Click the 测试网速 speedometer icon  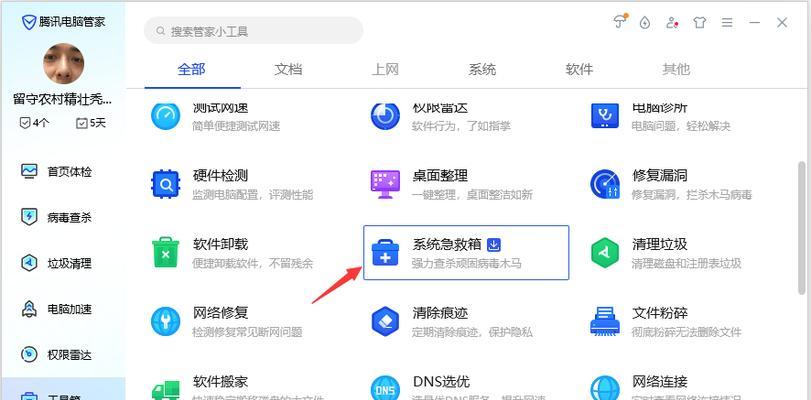[x=166, y=115]
